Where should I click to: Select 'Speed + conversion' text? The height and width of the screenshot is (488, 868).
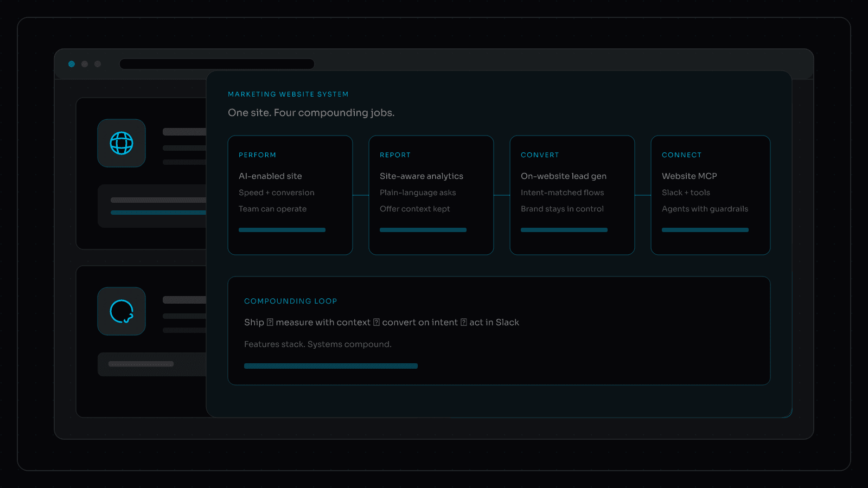click(x=277, y=192)
